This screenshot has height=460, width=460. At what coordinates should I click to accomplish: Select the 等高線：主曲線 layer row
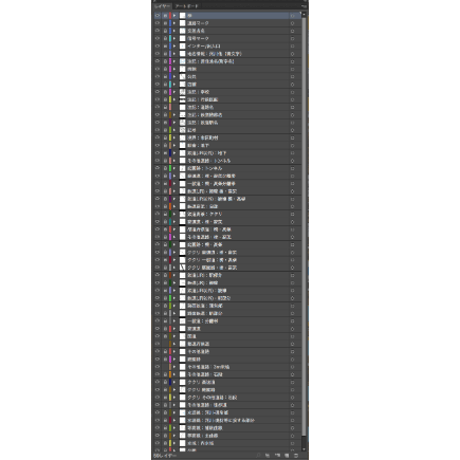[227, 436]
